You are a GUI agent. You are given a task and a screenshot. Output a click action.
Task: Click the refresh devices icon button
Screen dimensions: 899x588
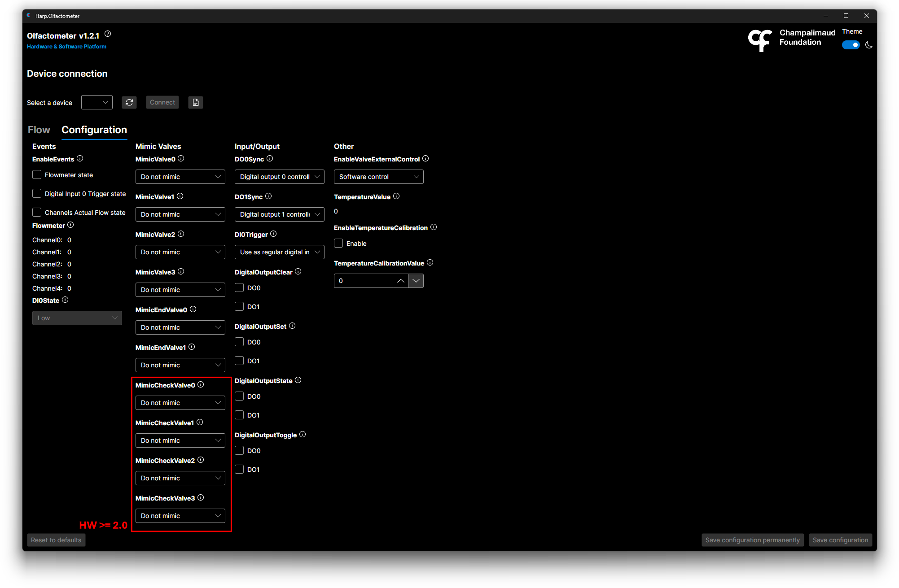129,103
